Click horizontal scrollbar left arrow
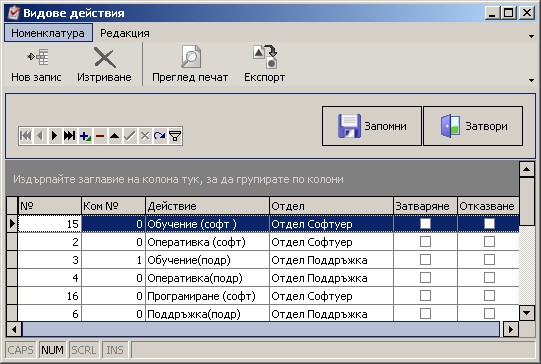 tap(14, 329)
